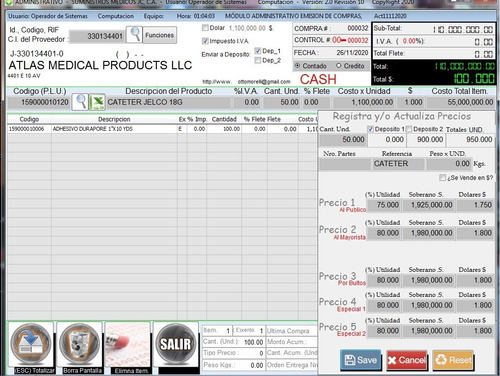Enable Deposito 2 checkbox in price panel

pyautogui.click(x=409, y=129)
